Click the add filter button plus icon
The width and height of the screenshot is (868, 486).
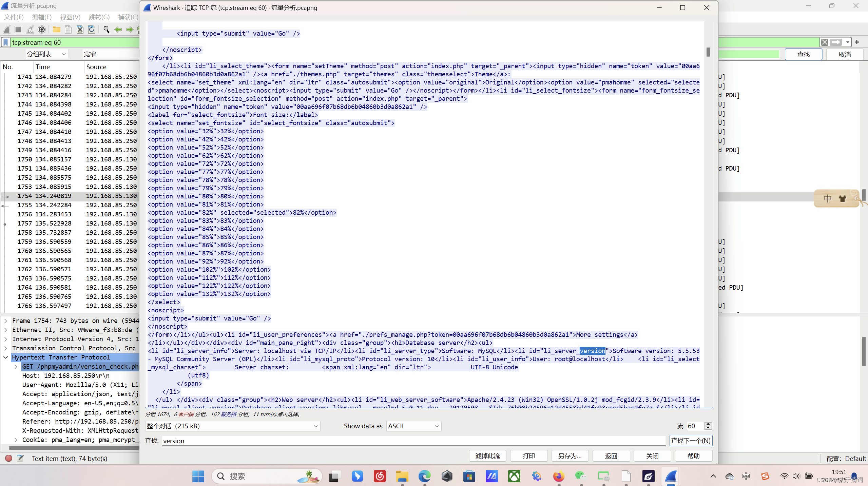(x=857, y=42)
